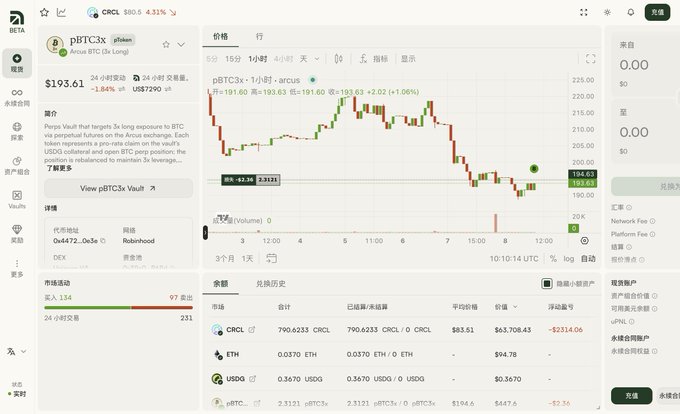The width and height of the screenshot is (680, 414).
Task: Copy token address 0x4472...0e3e
Action: tap(103, 241)
